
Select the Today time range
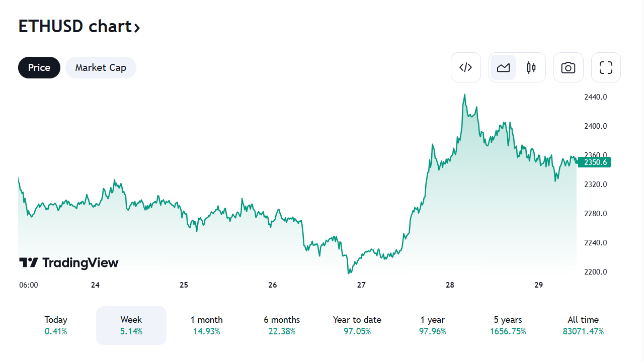point(56,325)
